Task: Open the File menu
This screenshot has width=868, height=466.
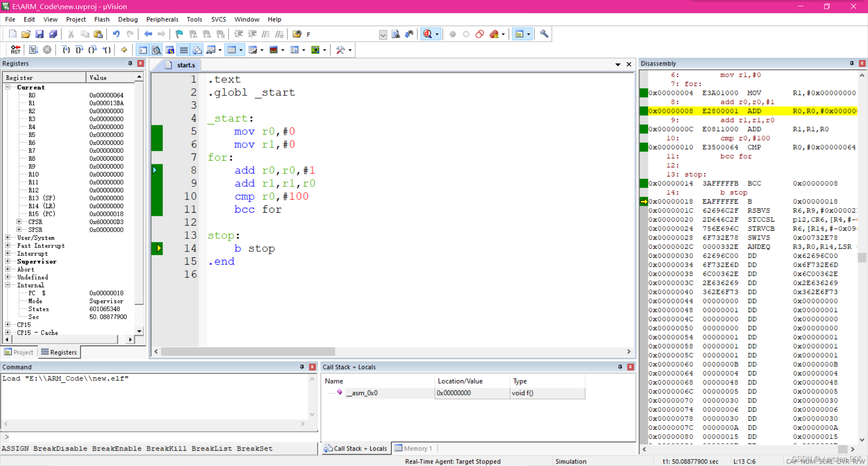Action: pyautogui.click(x=10, y=19)
